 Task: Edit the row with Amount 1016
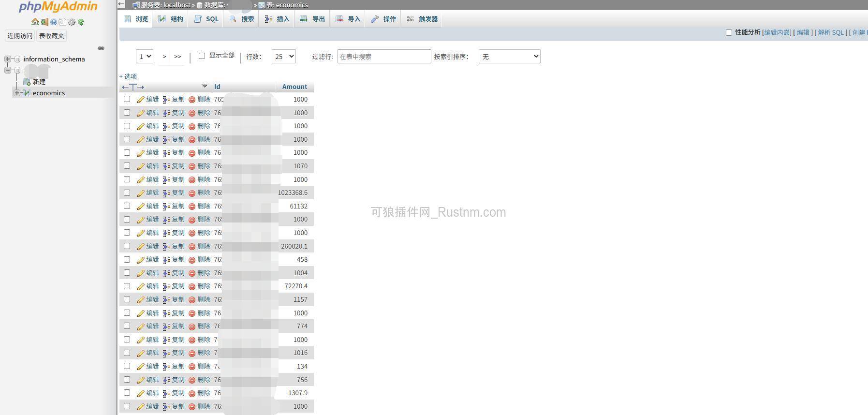(x=147, y=353)
